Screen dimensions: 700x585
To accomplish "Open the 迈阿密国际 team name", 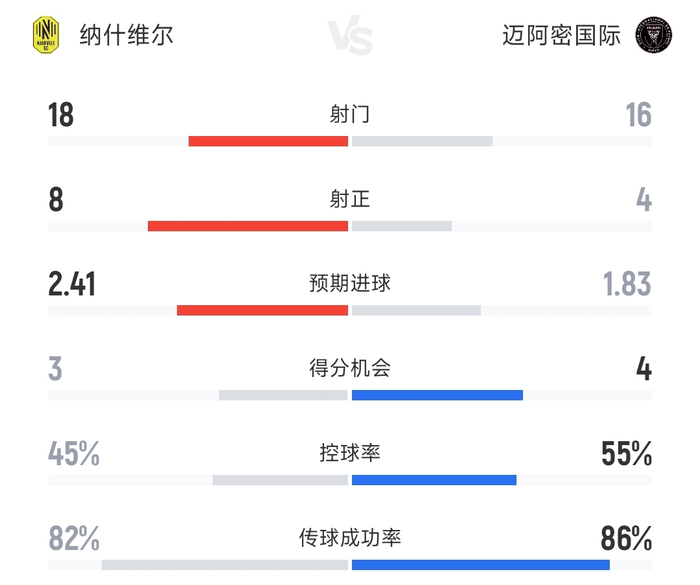I will tap(562, 35).
